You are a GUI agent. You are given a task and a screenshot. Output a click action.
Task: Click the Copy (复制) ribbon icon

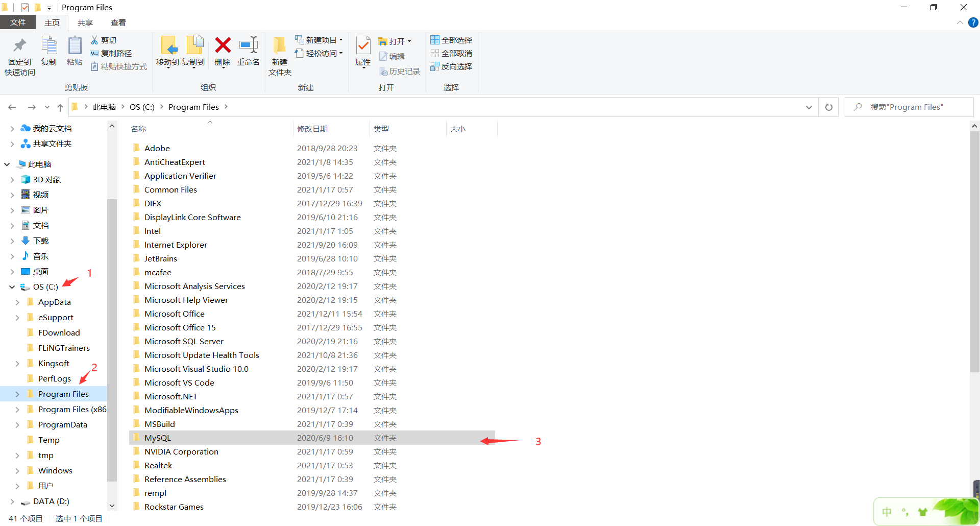pos(49,45)
